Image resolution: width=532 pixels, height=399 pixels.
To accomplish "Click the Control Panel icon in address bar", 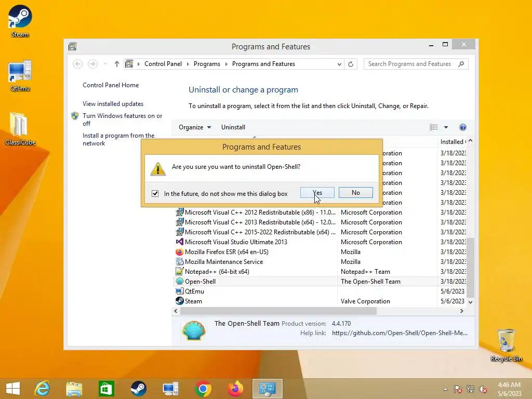I will coord(129,64).
